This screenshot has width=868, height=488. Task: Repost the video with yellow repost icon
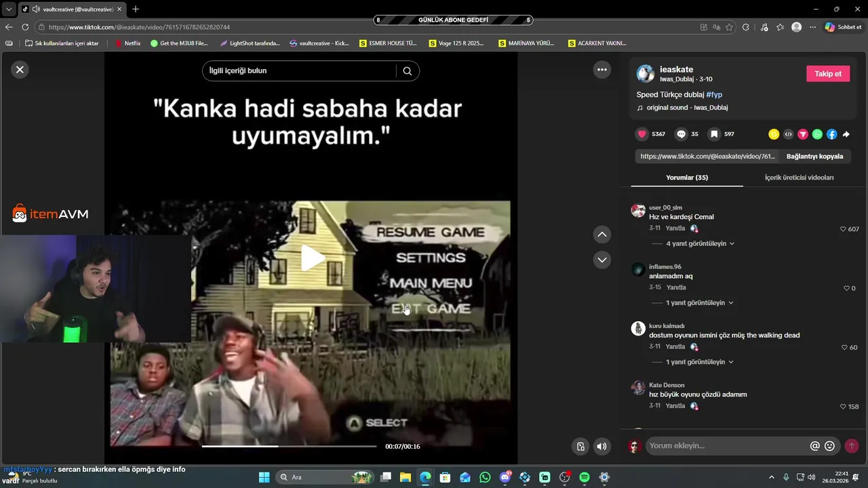pyautogui.click(x=774, y=134)
